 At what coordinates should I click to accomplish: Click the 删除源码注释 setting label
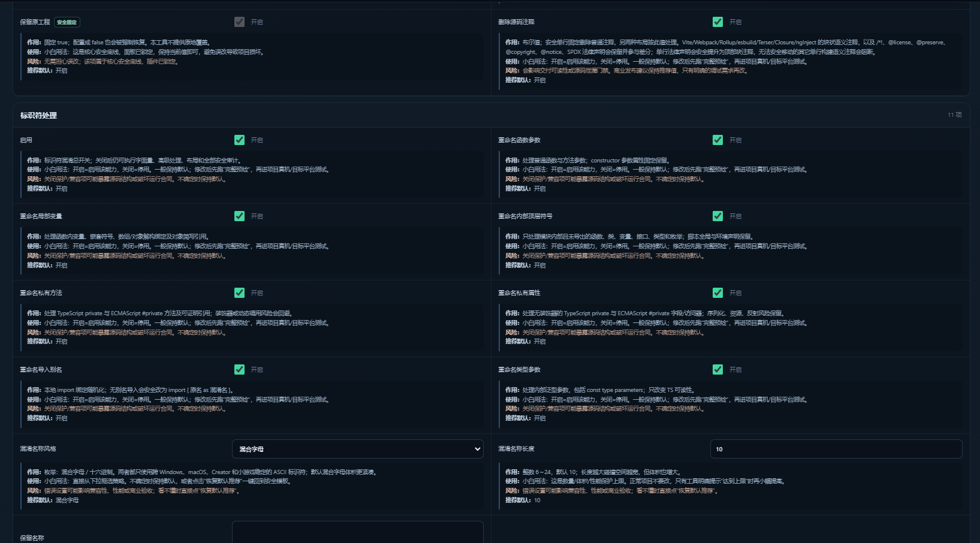pyautogui.click(x=516, y=22)
